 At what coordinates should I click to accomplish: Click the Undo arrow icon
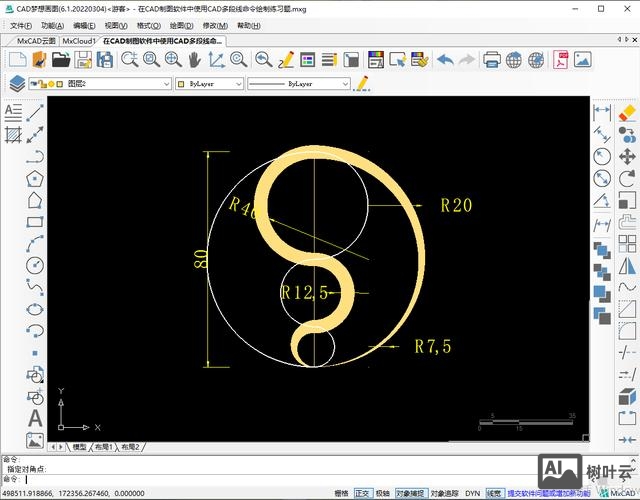444,60
